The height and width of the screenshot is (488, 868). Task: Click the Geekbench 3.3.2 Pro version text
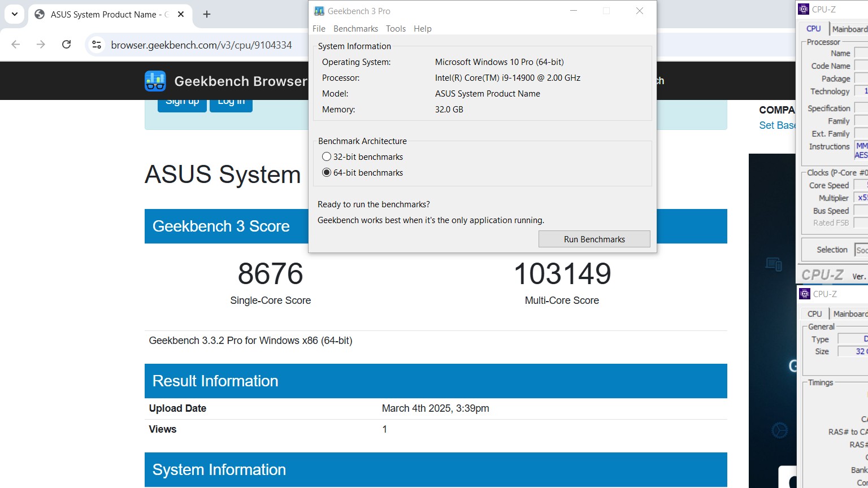point(250,341)
